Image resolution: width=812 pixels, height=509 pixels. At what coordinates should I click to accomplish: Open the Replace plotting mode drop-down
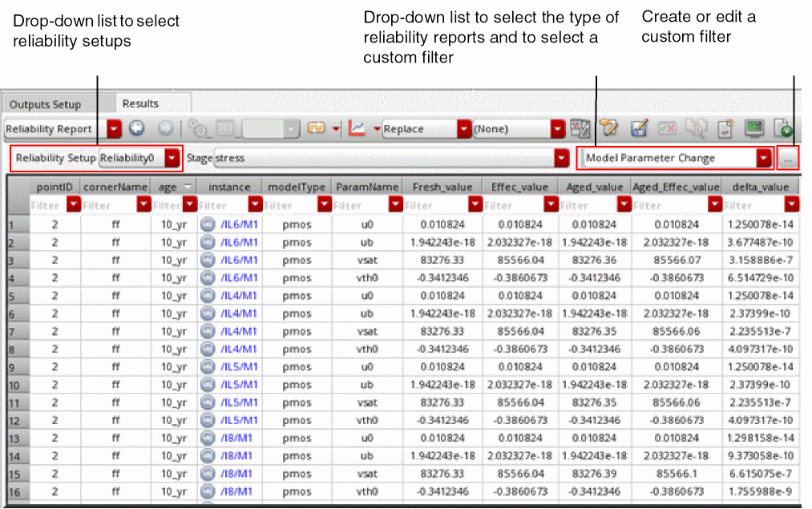click(x=463, y=129)
